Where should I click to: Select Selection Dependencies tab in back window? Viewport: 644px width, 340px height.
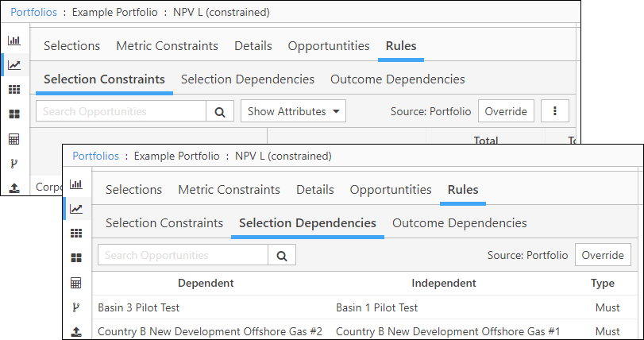(x=248, y=79)
